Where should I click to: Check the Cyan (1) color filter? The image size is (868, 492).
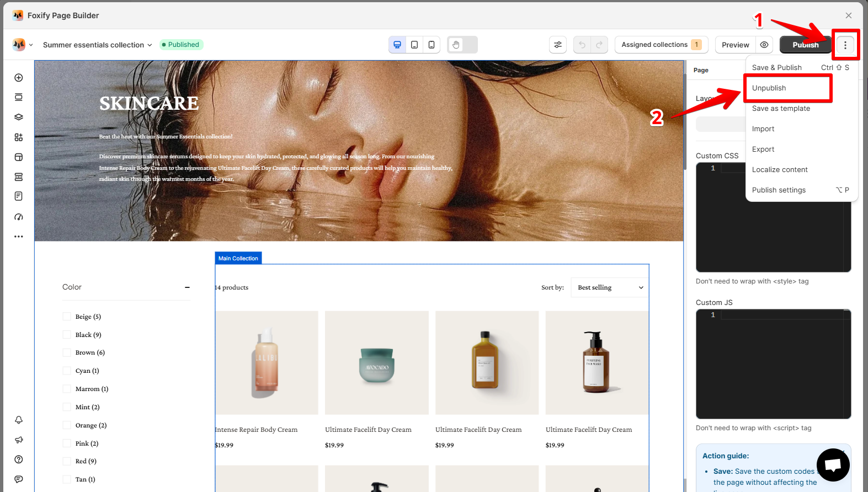pyautogui.click(x=67, y=371)
